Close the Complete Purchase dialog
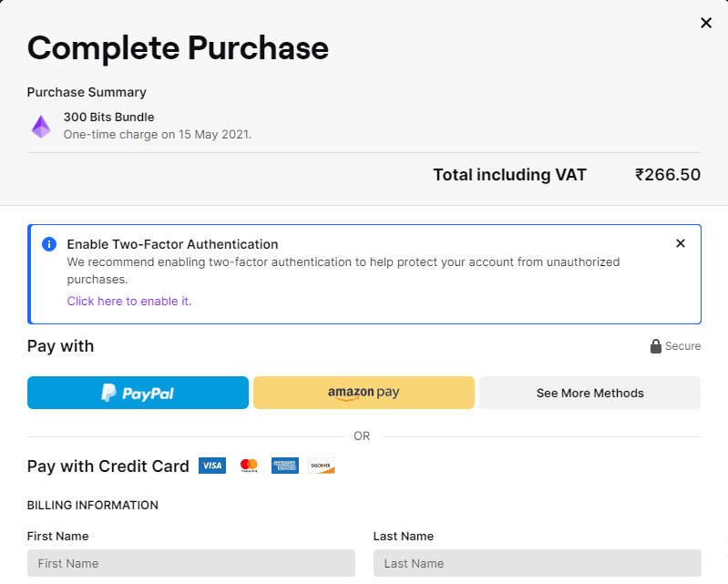 [x=705, y=23]
